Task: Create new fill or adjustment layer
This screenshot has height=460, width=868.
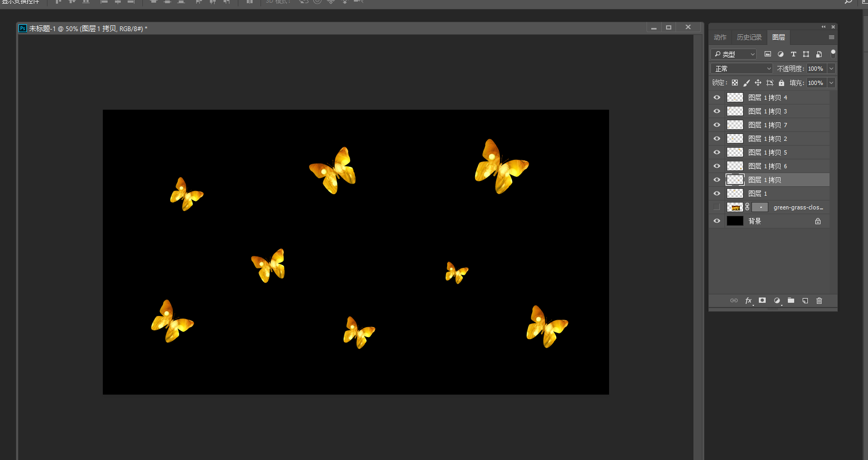Action: tap(777, 301)
